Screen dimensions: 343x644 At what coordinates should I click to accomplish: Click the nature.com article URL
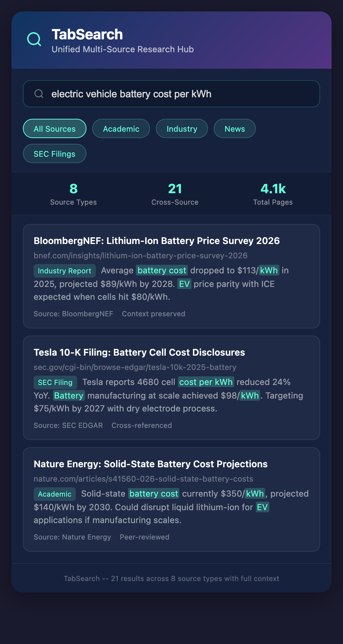coord(143,479)
